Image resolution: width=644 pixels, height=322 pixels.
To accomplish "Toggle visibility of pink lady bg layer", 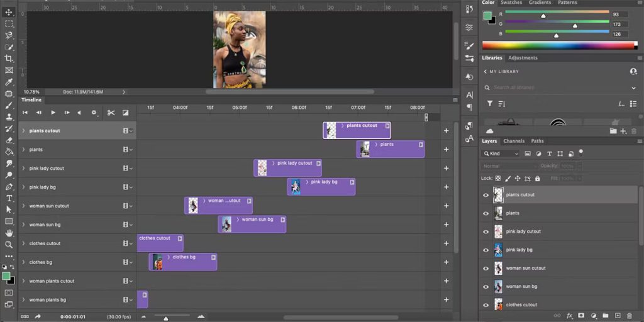I will pyautogui.click(x=486, y=250).
